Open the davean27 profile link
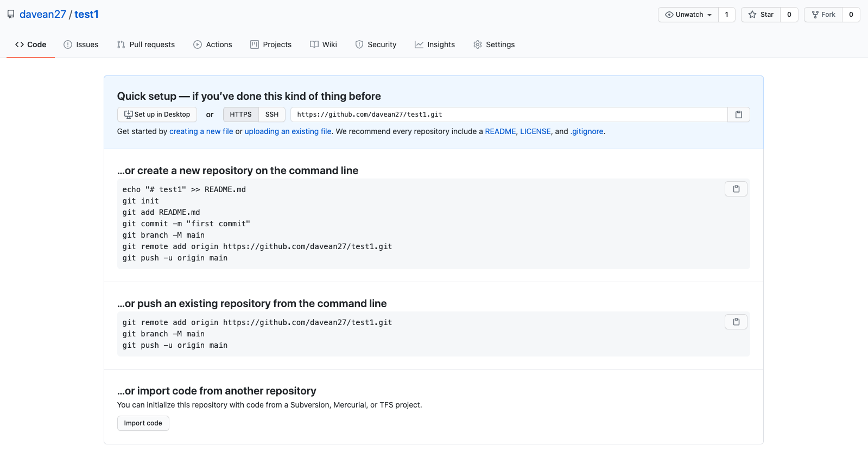Viewport: 868px width, 452px height. point(43,15)
